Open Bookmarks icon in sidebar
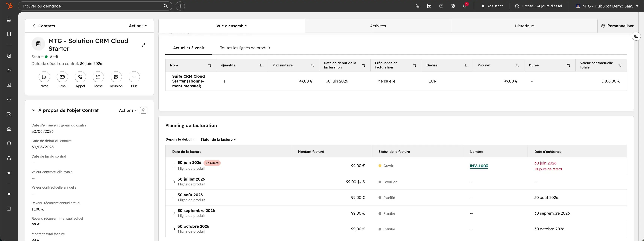This screenshot has width=644, height=241. 9,34
